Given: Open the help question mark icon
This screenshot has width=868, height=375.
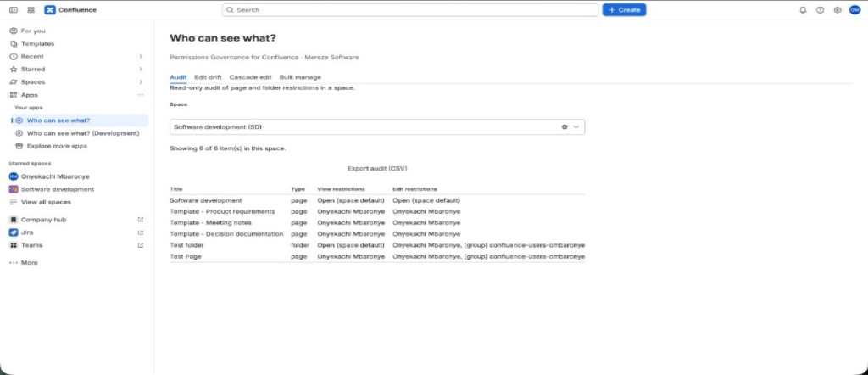Looking at the screenshot, I should tap(821, 10).
